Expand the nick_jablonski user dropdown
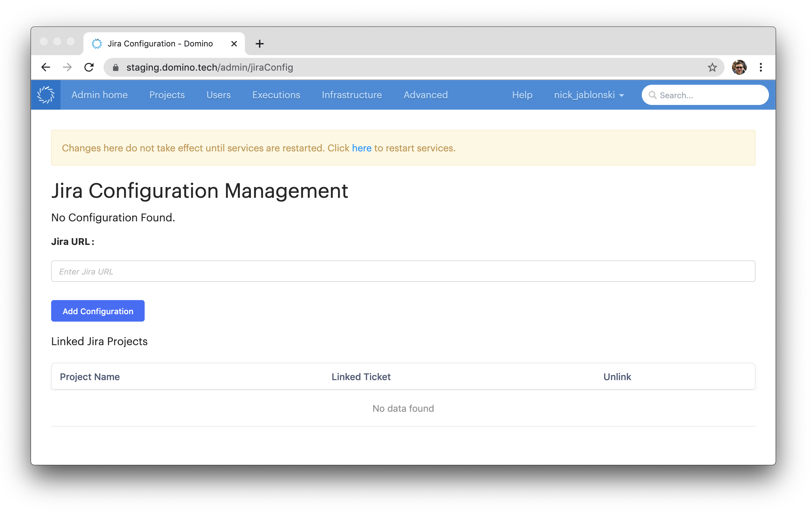The height and width of the screenshot is (512, 812). click(589, 95)
